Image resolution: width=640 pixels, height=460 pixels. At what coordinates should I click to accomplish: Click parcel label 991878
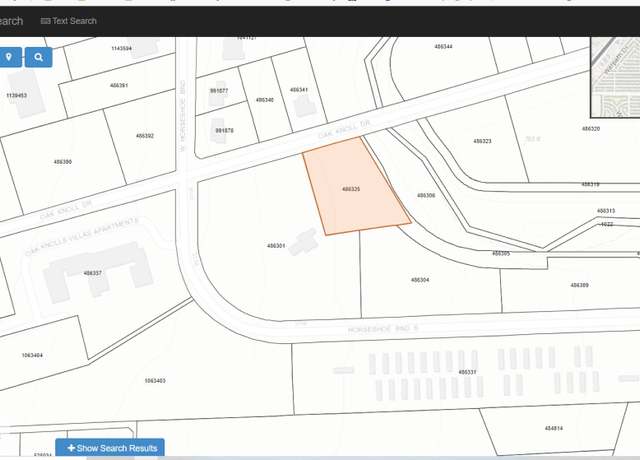click(x=224, y=131)
